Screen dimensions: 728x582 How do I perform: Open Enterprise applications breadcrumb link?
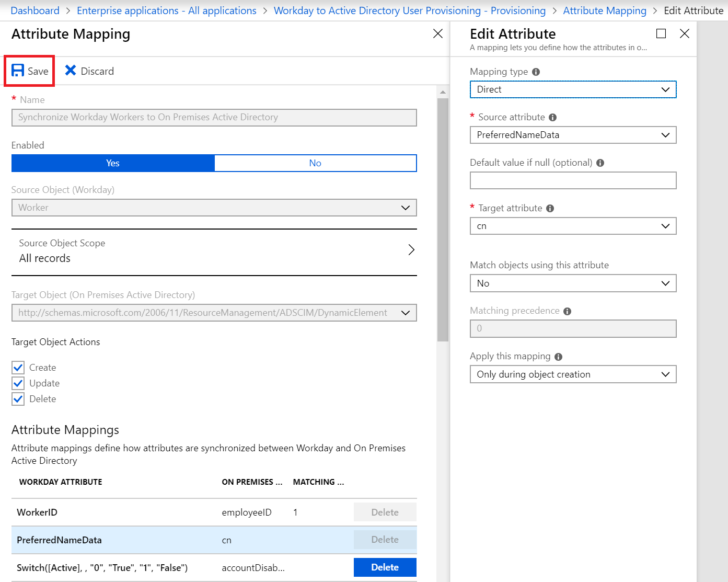[166, 10]
